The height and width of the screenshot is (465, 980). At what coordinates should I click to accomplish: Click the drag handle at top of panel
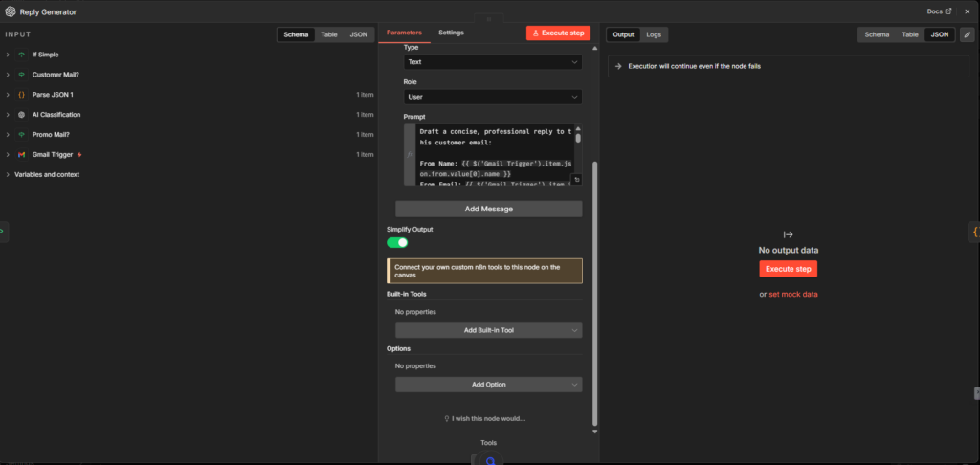click(489, 19)
